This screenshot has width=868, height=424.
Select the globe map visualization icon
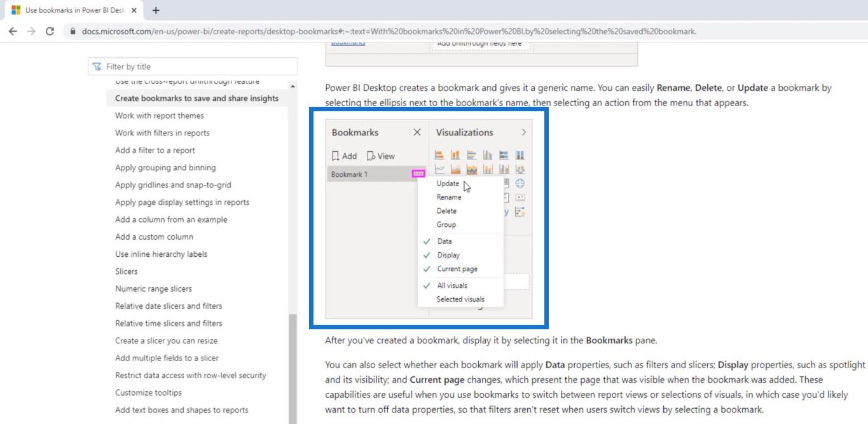coord(520,183)
